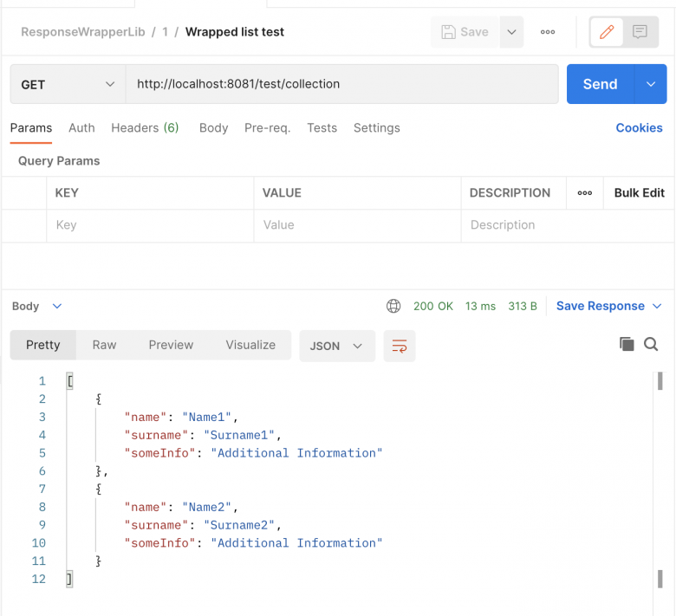Switch to the Auth tab

[x=81, y=128]
